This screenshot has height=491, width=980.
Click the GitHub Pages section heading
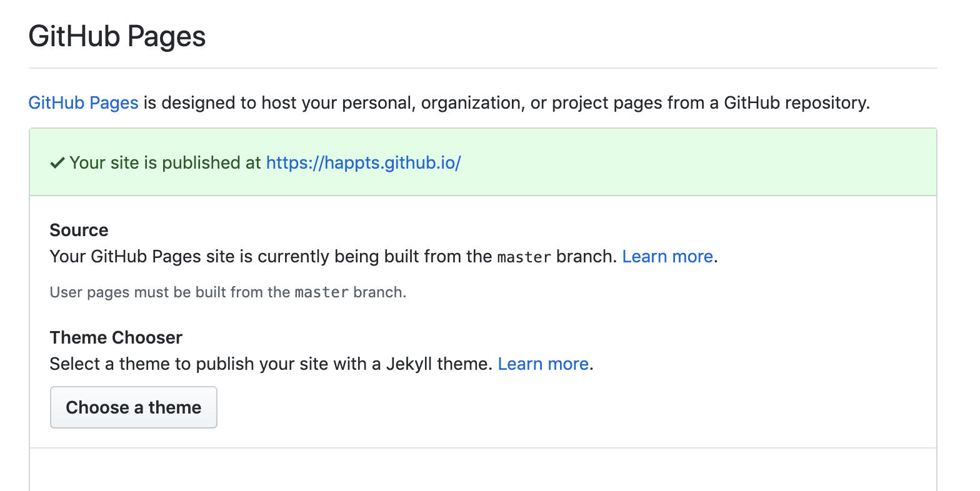click(117, 36)
